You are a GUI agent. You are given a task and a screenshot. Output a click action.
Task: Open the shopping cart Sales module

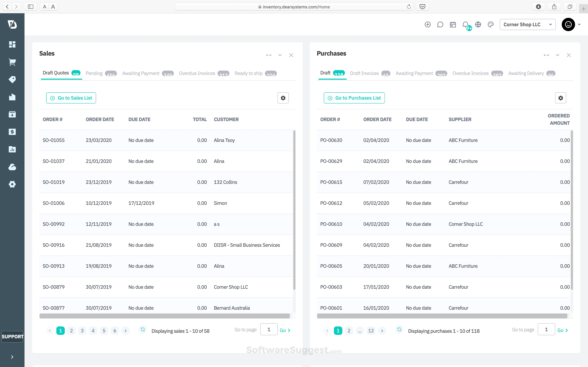tap(12, 62)
